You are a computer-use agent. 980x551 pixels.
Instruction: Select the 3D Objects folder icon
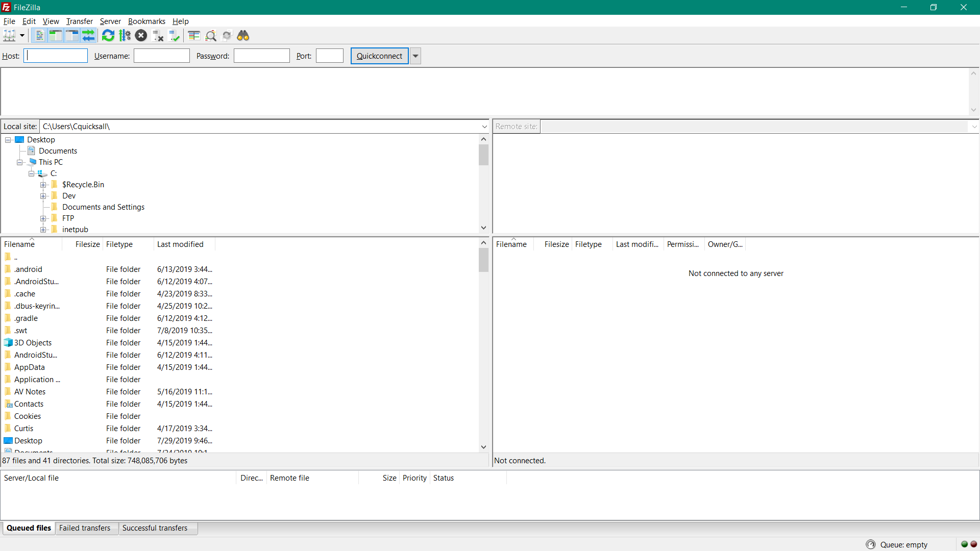pyautogui.click(x=8, y=342)
